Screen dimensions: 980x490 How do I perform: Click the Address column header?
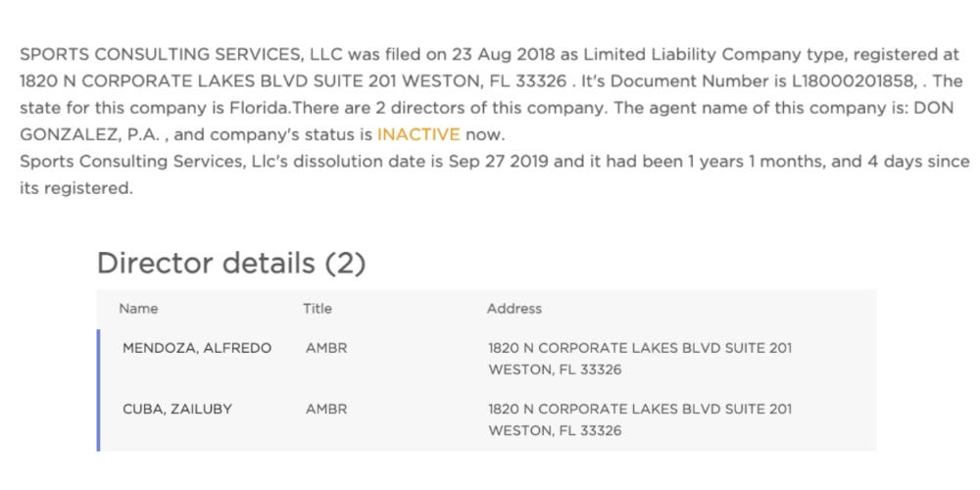(x=514, y=309)
